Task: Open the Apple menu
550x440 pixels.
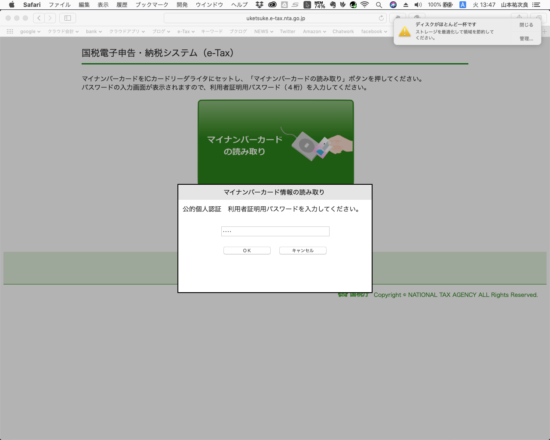Action: point(12,5)
